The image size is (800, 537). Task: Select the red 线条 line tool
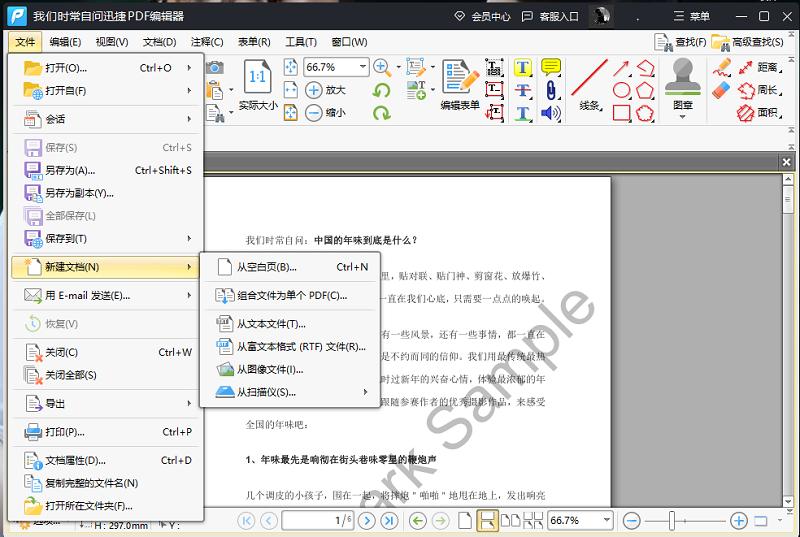coord(590,85)
